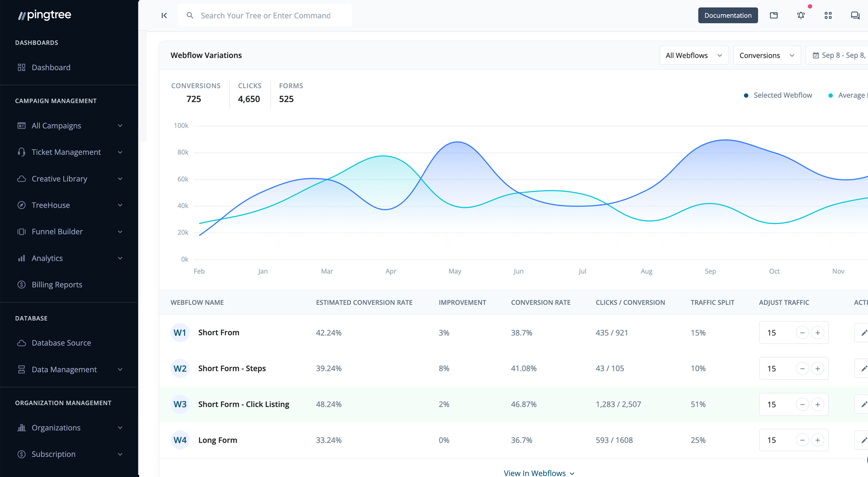Click the search magnifier icon
This screenshot has width=868, height=477.
coord(190,15)
